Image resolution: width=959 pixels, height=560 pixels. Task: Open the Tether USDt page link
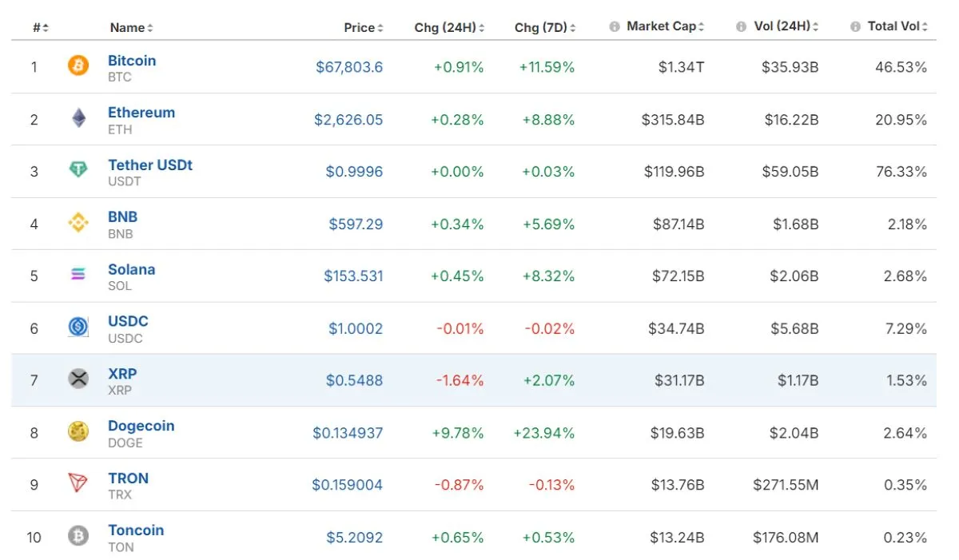(150, 165)
